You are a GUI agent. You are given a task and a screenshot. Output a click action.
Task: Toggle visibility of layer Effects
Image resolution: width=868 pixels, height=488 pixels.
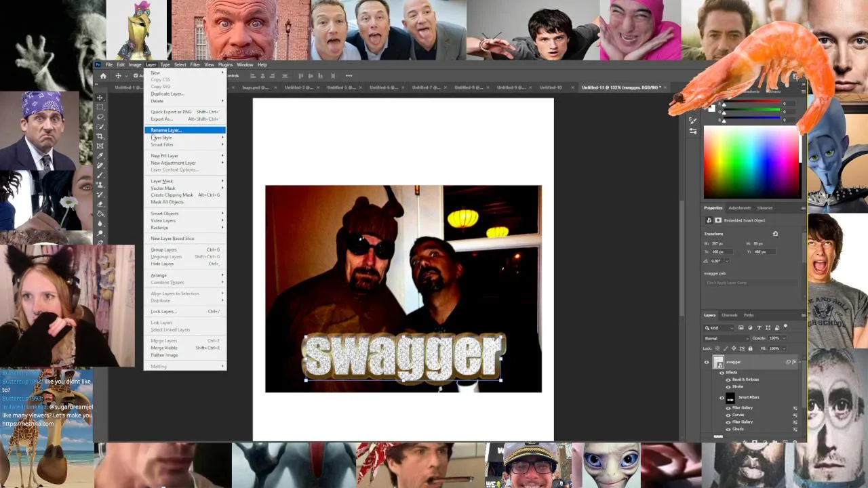[x=722, y=373]
